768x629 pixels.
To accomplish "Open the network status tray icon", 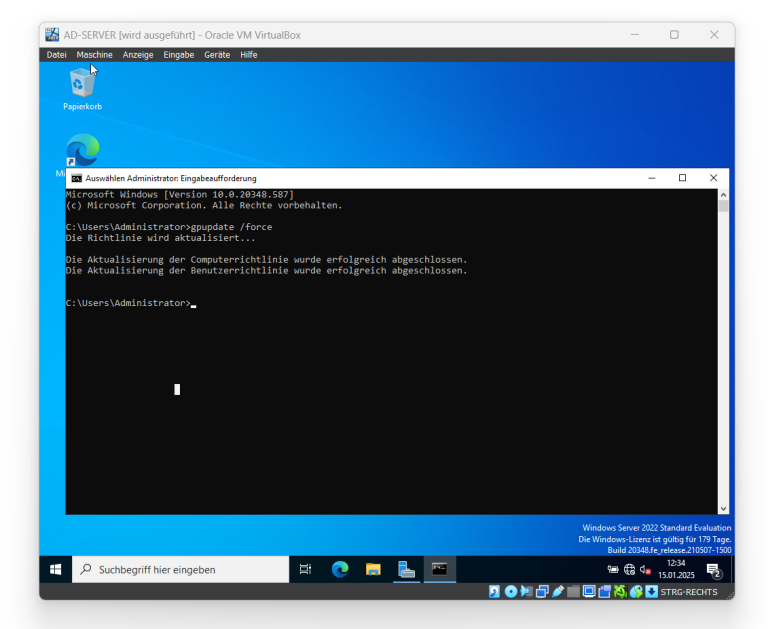I will (629, 569).
